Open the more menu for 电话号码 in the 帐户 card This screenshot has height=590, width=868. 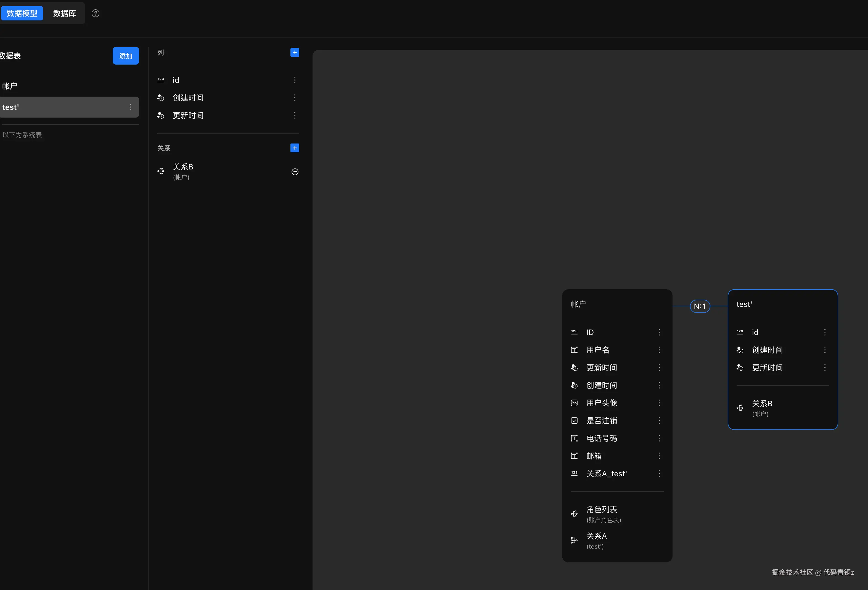click(659, 438)
